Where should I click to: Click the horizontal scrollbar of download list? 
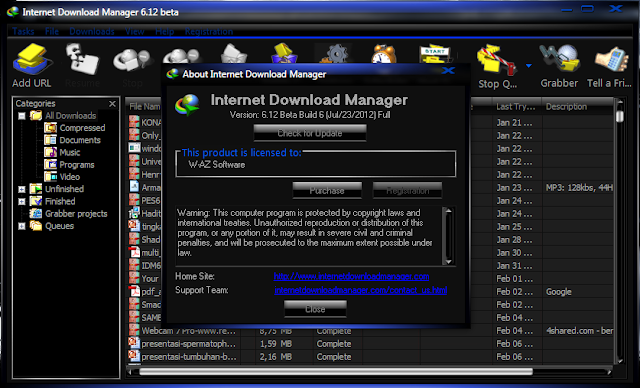click(336, 372)
